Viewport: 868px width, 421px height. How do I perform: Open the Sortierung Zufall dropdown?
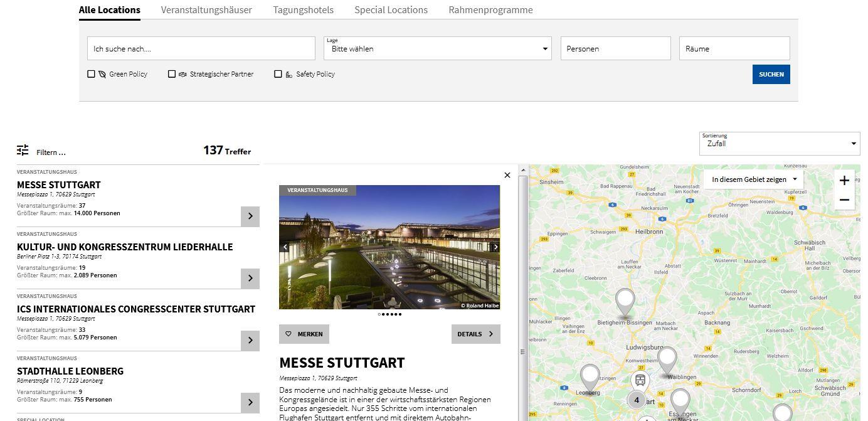(x=780, y=143)
